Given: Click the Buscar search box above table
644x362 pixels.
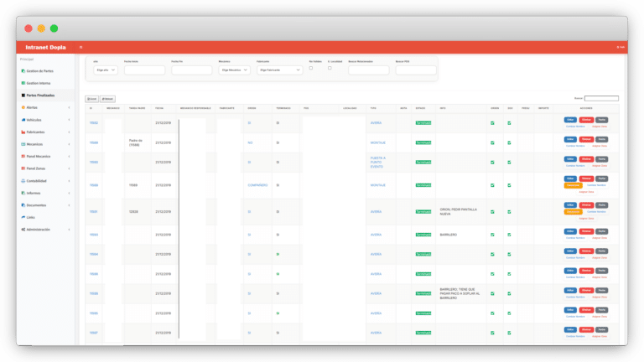Looking at the screenshot, I should click(x=601, y=99).
